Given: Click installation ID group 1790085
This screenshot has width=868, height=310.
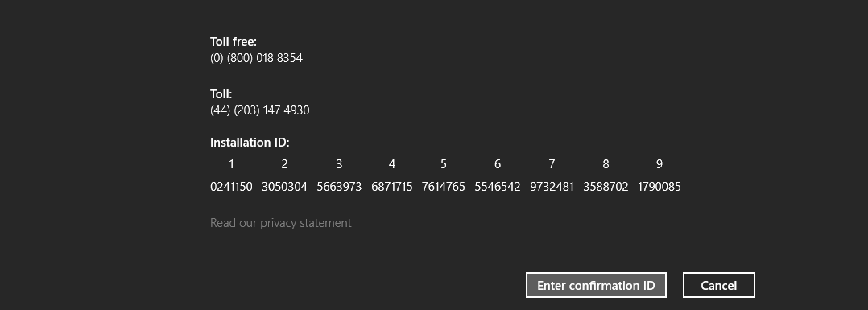Looking at the screenshot, I should (659, 187).
